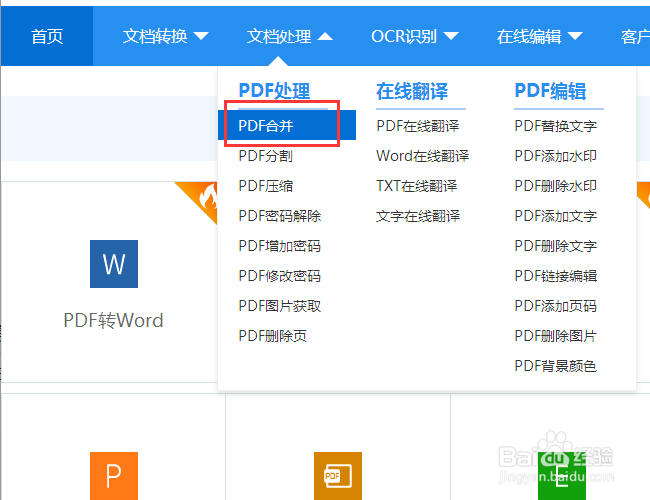Click the brown PDF slide icon
The image size is (650, 500).
(338, 476)
